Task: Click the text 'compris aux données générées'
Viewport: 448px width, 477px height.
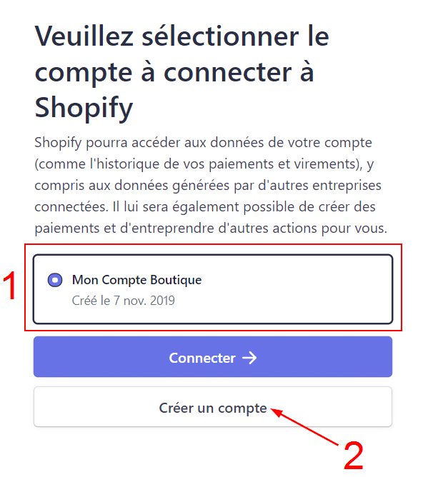Action: tap(121, 186)
